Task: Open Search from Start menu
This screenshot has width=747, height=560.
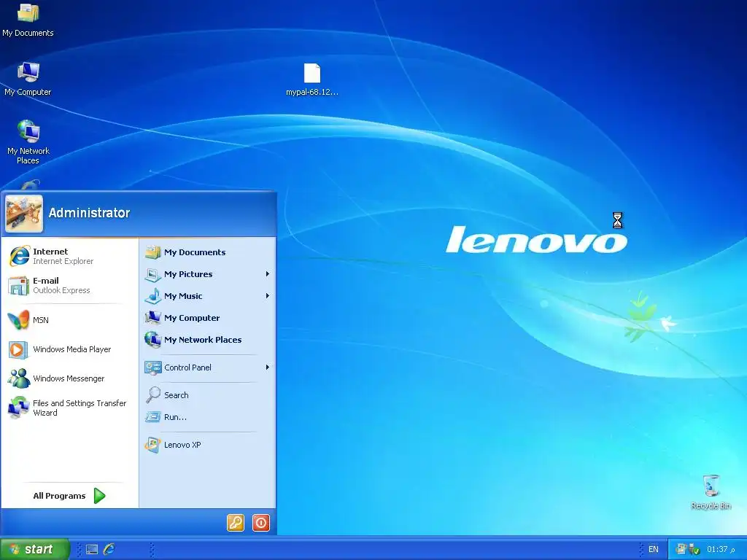Action: (207, 395)
